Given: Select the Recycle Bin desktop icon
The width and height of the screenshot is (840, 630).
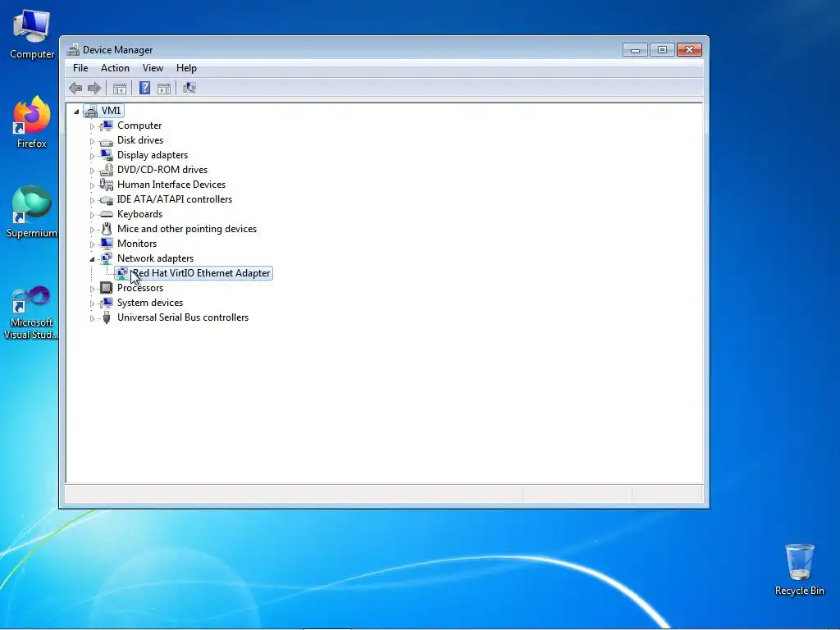Looking at the screenshot, I should click(799, 569).
